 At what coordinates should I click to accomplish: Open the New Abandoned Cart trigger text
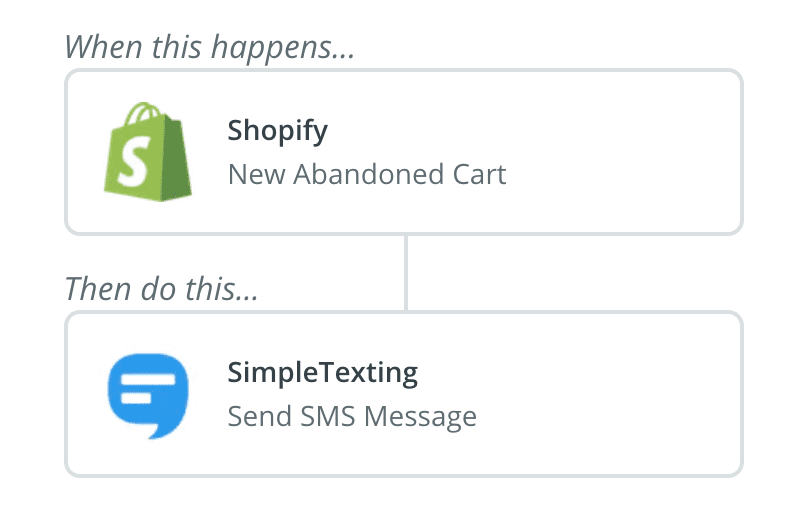point(367,174)
